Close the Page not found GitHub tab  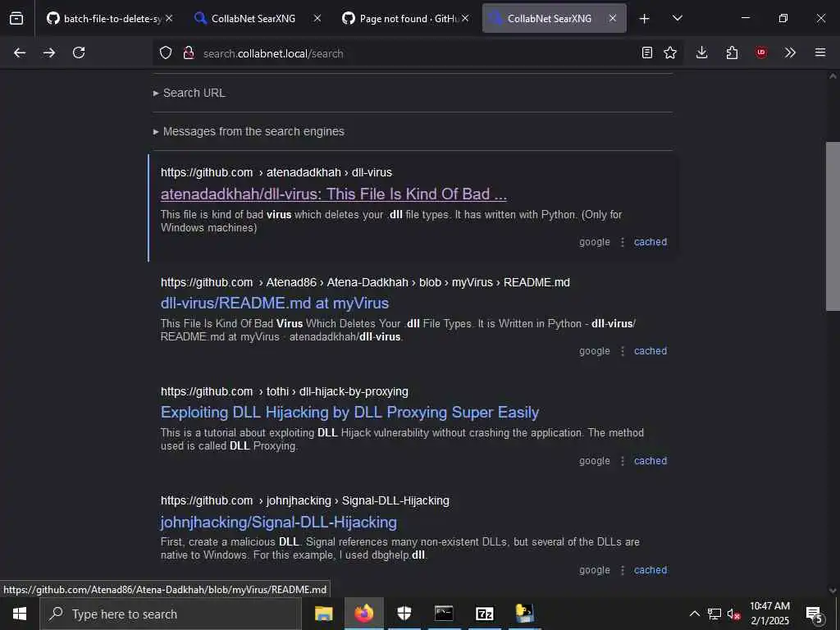(465, 18)
